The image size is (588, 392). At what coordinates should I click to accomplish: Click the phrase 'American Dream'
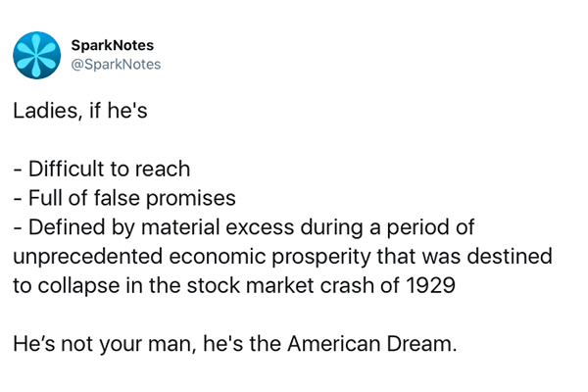pyautogui.click(x=372, y=344)
